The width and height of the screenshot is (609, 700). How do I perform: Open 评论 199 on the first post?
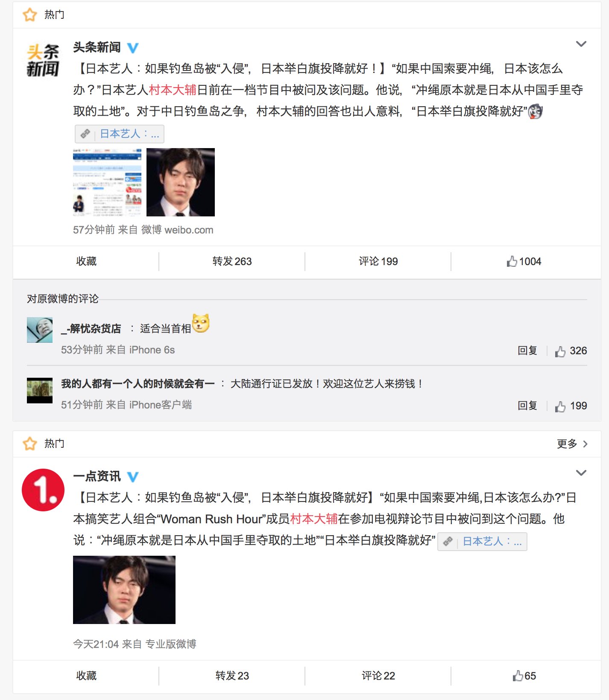point(378,261)
